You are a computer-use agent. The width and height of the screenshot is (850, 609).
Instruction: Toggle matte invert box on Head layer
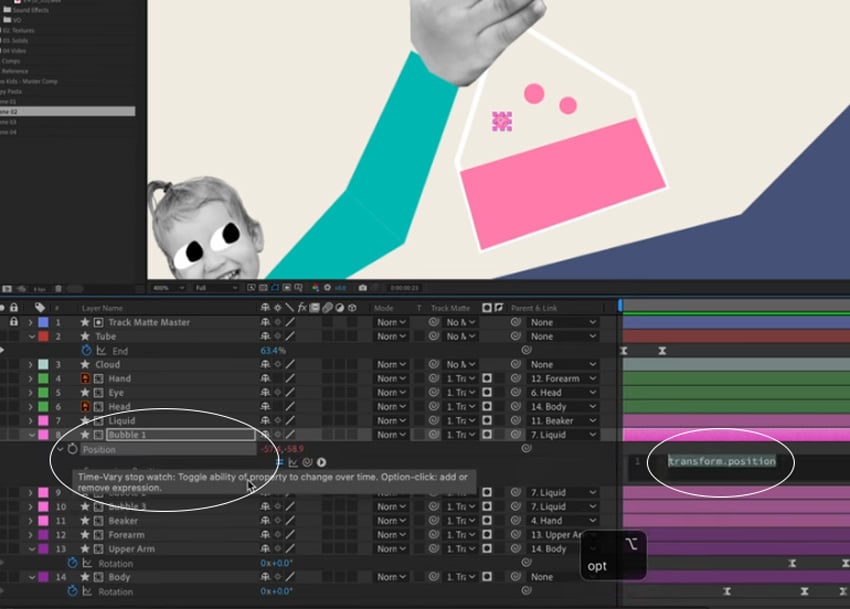tap(487, 406)
